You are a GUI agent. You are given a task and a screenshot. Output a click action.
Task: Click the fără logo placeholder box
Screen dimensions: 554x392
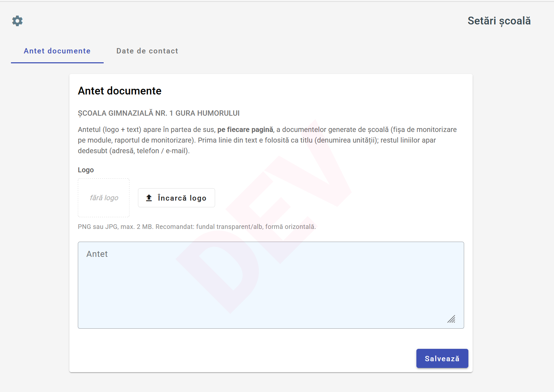(x=104, y=198)
